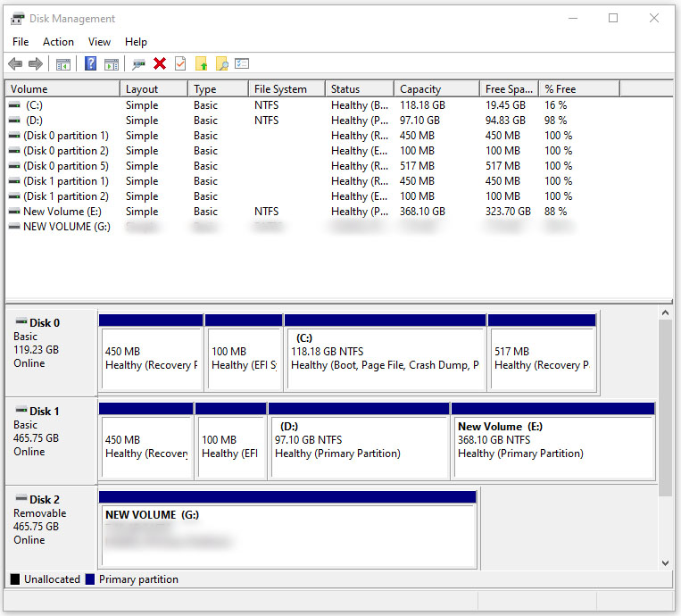This screenshot has height=616, width=681.
Task: Click the File System column header
Action: point(280,89)
